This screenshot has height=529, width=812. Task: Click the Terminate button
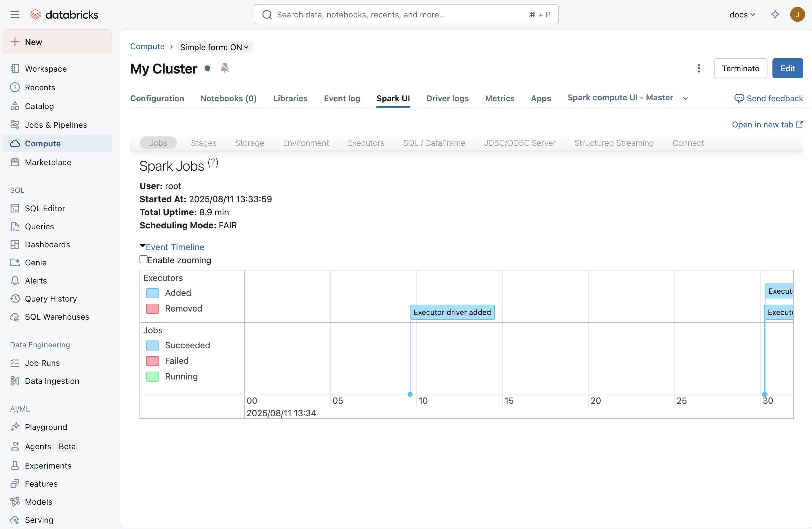point(740,68)
